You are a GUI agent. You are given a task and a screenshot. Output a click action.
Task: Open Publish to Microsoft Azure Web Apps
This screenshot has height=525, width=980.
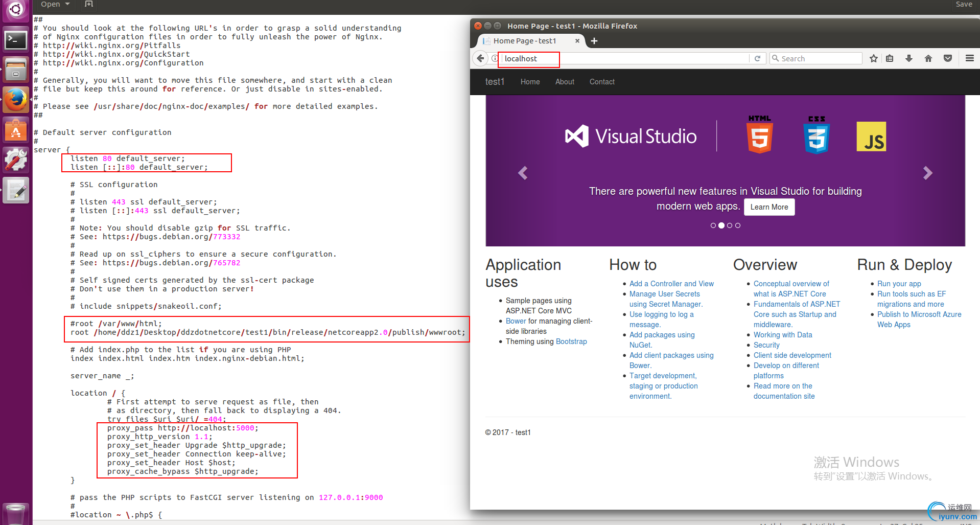coord(919,319)
